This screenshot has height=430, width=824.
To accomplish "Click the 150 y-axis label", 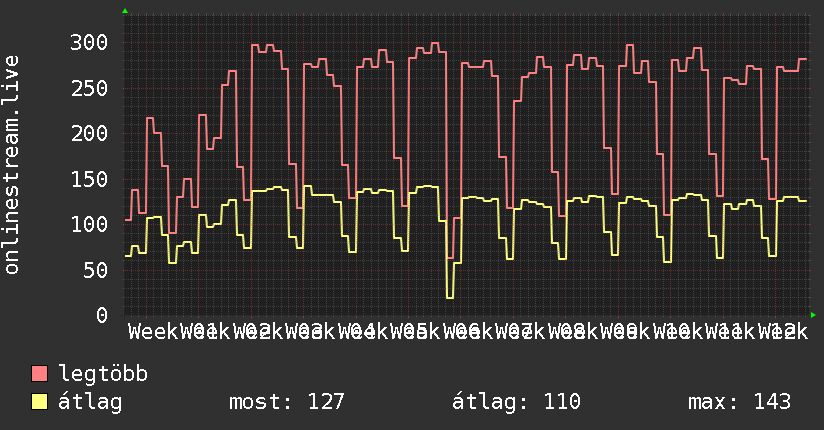I will tap(89, 179).
